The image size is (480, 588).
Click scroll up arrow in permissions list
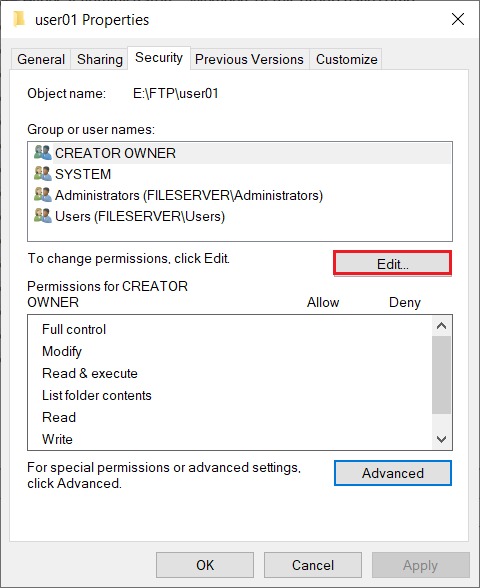[x=441, y=326]
